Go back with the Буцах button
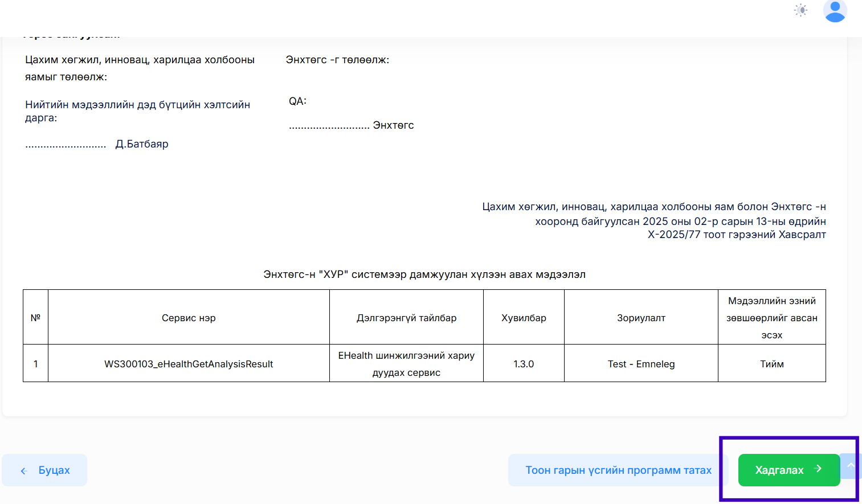The height and width of the screenshot is (504, 862). (44, 470)
